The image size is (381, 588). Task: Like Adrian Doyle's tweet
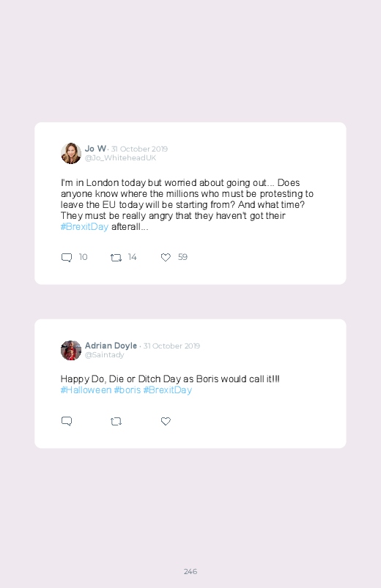point(166,421)
